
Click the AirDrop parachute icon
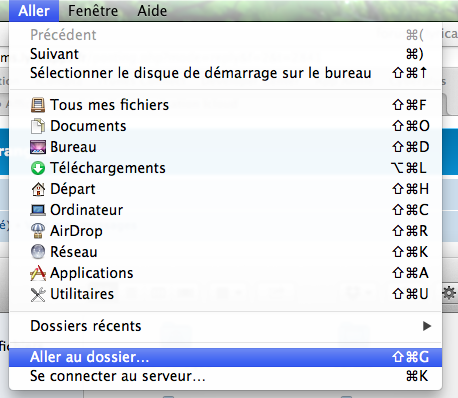coord(38,231)
